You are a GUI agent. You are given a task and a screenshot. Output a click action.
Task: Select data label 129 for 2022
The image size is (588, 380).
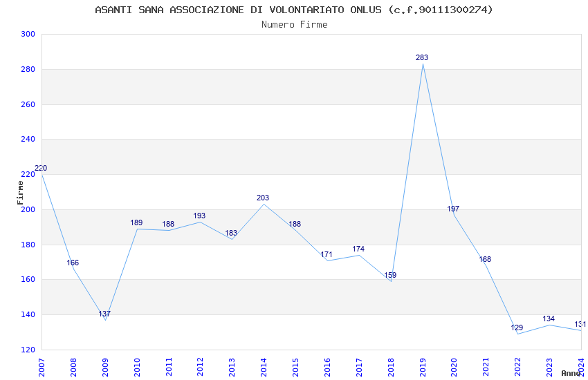click(517, 328)
